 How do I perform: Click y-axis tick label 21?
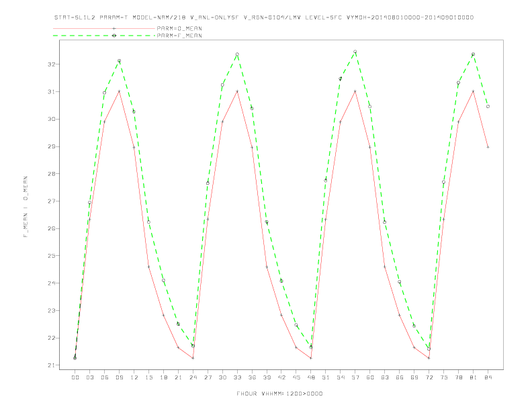pos(52,365)
